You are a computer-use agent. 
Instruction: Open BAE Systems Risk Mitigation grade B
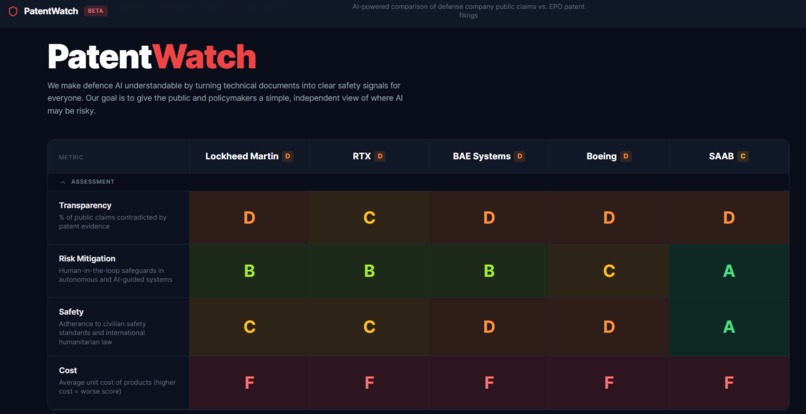tap(489, 271)
